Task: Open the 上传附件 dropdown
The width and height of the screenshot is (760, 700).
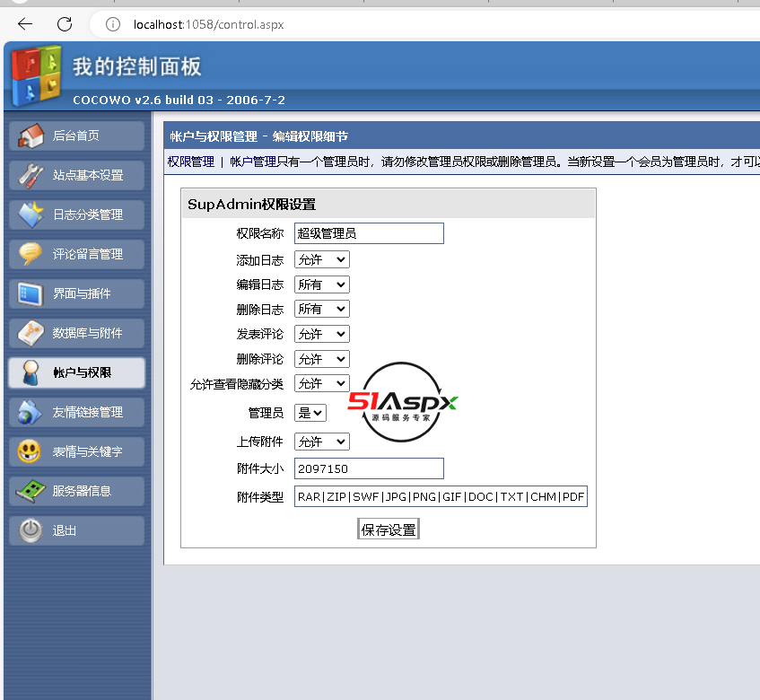Action: pyautogui.click(x=321, y=442)
